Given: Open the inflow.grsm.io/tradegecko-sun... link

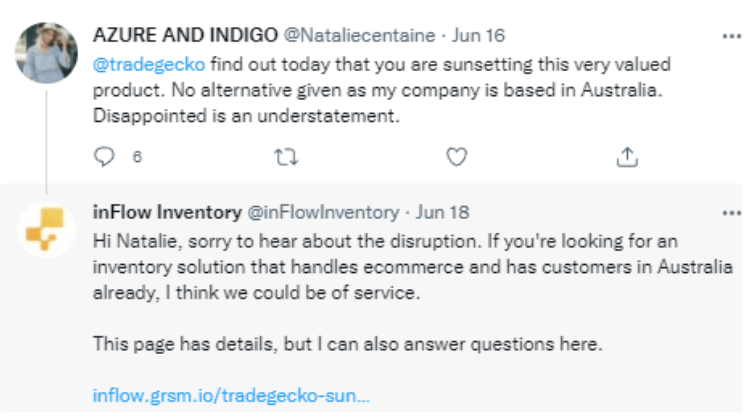Looking at the screenshot, I should (231, 396).
